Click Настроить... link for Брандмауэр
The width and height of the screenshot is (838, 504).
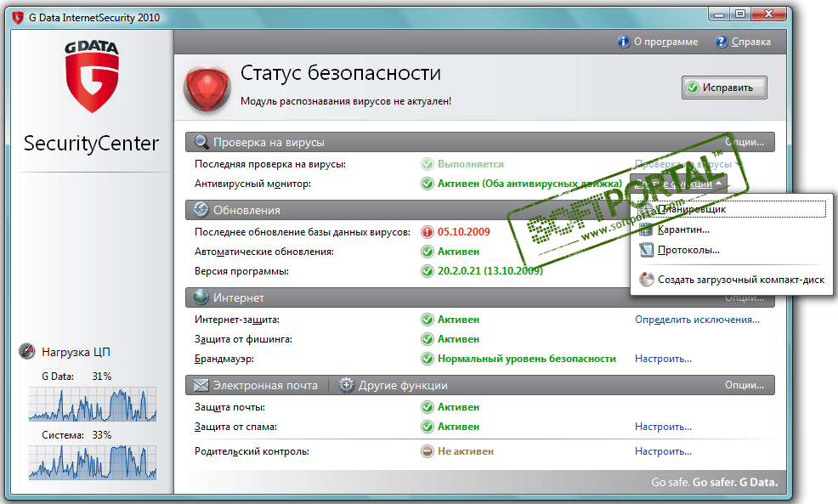point(663,359)
